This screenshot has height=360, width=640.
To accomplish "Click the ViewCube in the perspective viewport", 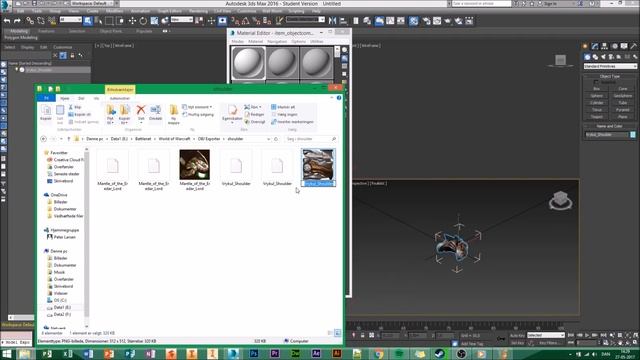I will point(560,200).
